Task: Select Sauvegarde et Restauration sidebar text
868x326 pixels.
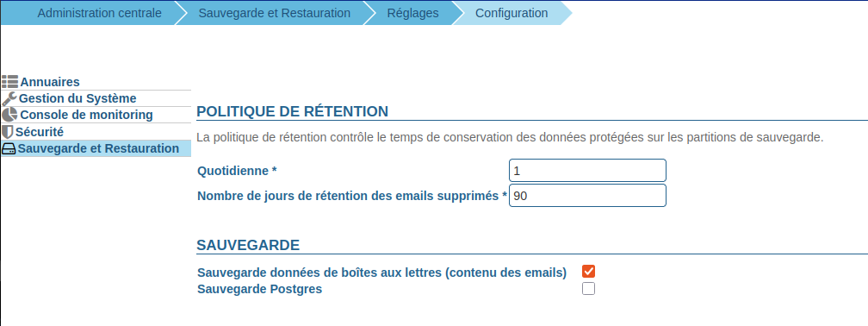Action: coord(98,148)
